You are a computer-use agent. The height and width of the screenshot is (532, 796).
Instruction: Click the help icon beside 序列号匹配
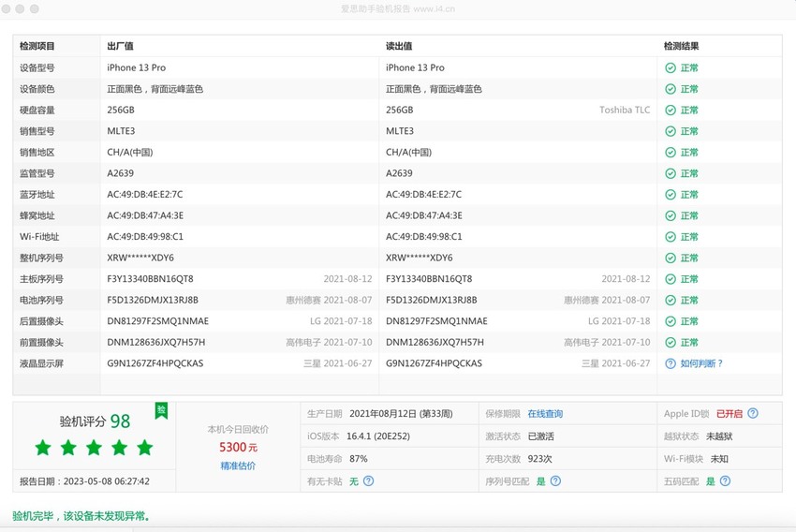[556, 480]
